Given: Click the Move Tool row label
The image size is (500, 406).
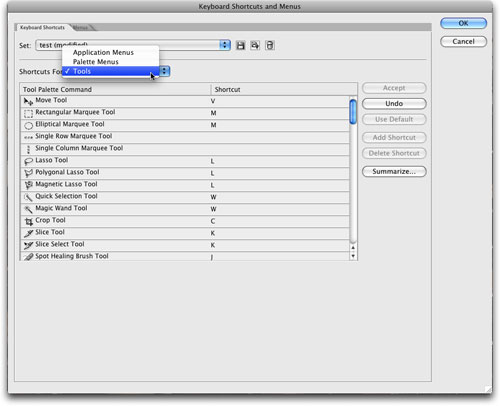Looking at the screenshot, I should (x=51, y=100).
